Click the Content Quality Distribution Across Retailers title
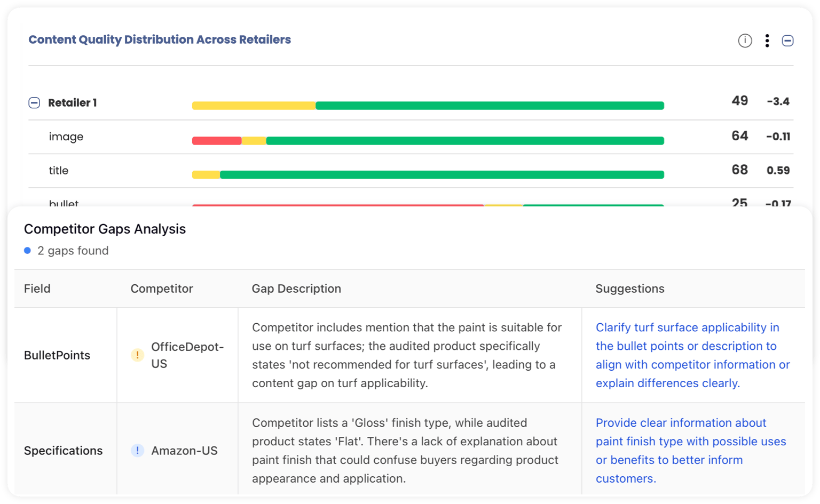Screen dimensions: 820x504 click(x=160, y=39)
